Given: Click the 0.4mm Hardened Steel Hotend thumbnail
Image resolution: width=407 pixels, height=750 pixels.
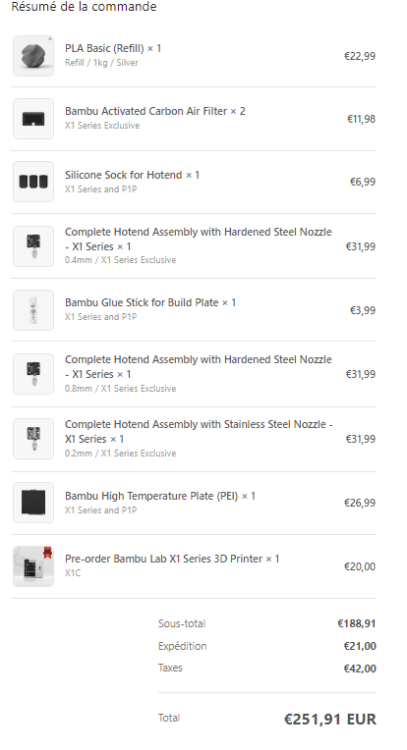Looking at the screenshot, I should tap(33, 246).
